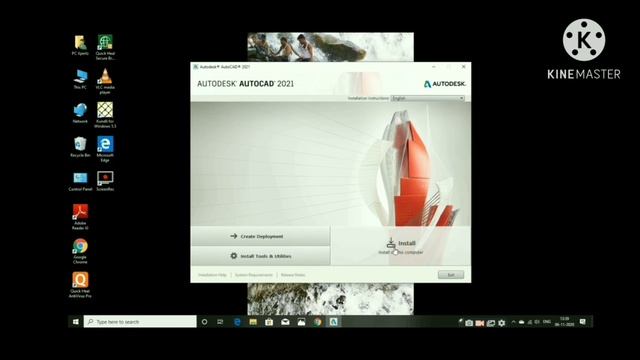This screenshot has width=640, height=360.
Task: Open Edge from the taskbar
Action: click(x=237, y=322)
